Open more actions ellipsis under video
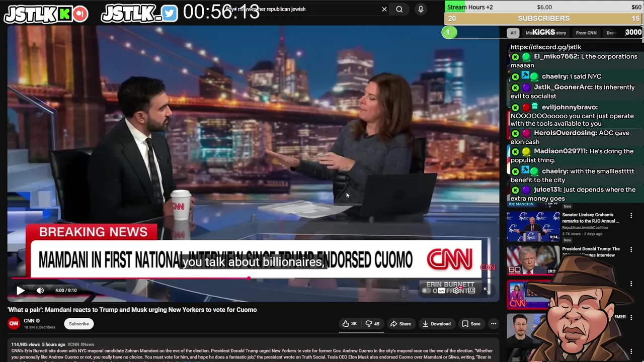Screen dimensions: 644x362 coord(494,324)
